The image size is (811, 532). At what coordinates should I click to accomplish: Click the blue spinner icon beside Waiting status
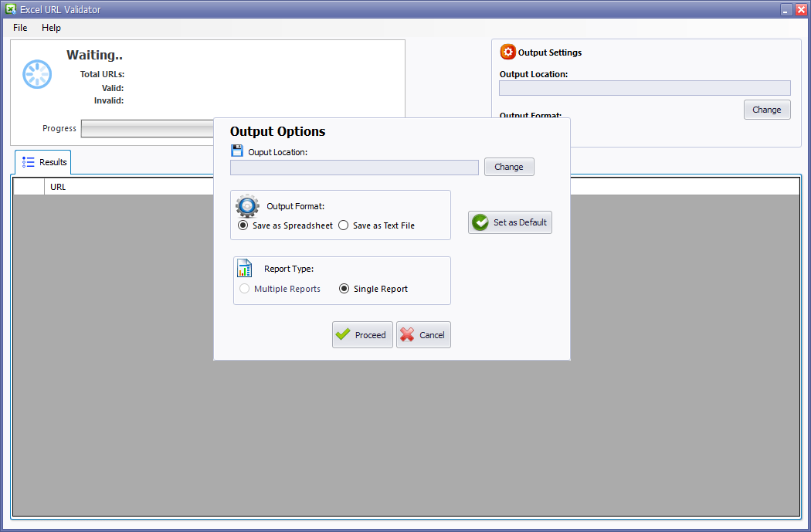(x=36, y=73)
